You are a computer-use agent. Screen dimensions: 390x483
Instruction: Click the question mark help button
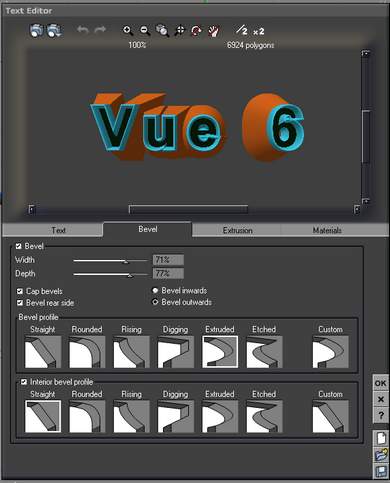point(380,415)
